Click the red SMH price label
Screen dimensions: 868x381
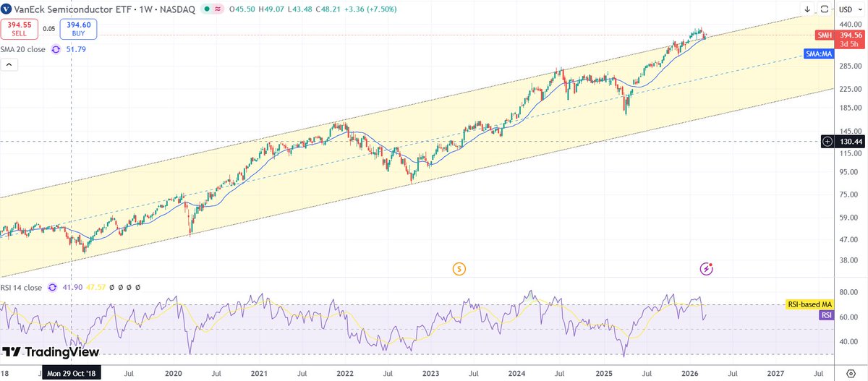[x=824, y=35]
